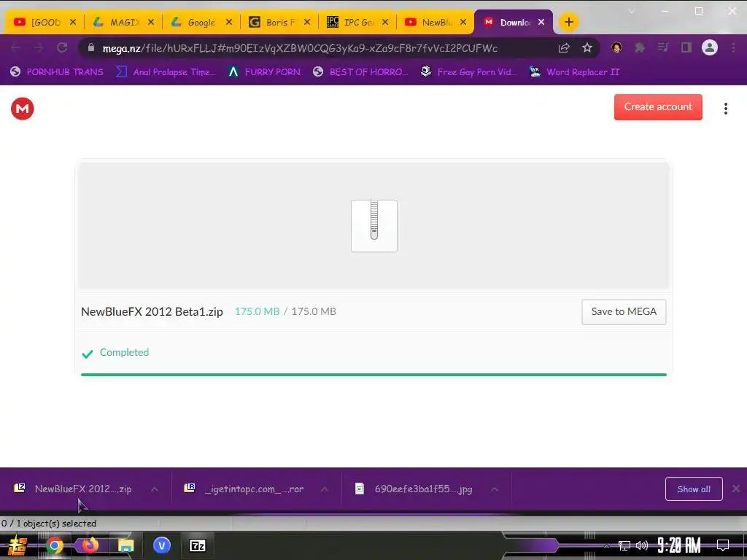This screenshot has width=747, height=560.
Task: Close the active Download tab
Action: pyautogui.click(x=541, y=22)
